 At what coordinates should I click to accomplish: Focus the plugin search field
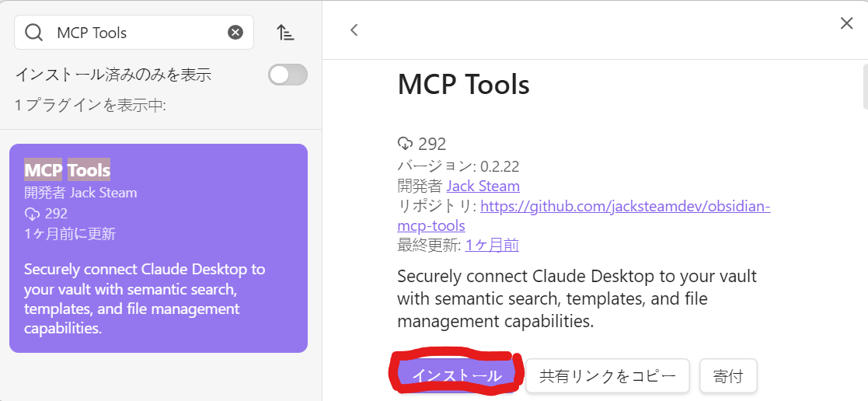pos(134,33)
